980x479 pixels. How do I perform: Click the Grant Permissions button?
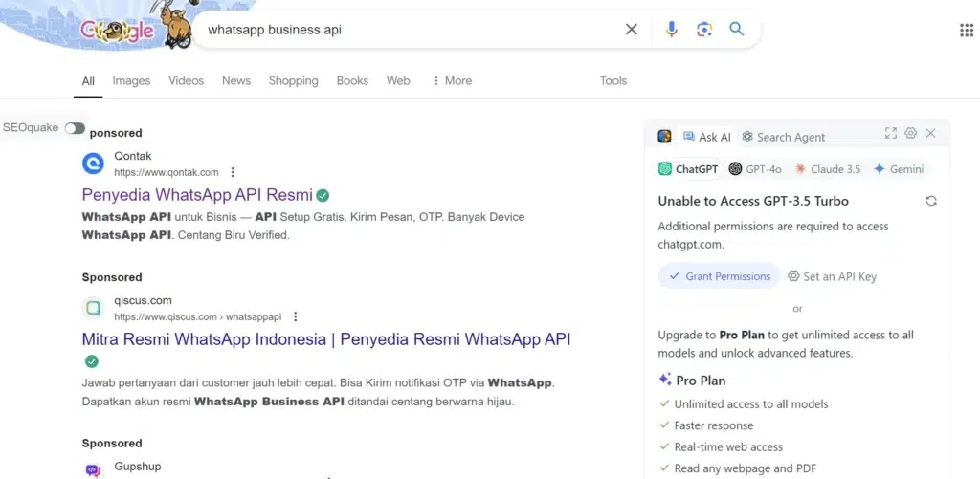[719, 276]
